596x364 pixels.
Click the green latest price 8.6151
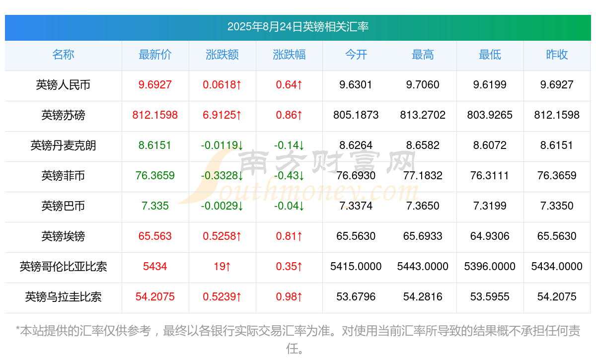point(155,146)
